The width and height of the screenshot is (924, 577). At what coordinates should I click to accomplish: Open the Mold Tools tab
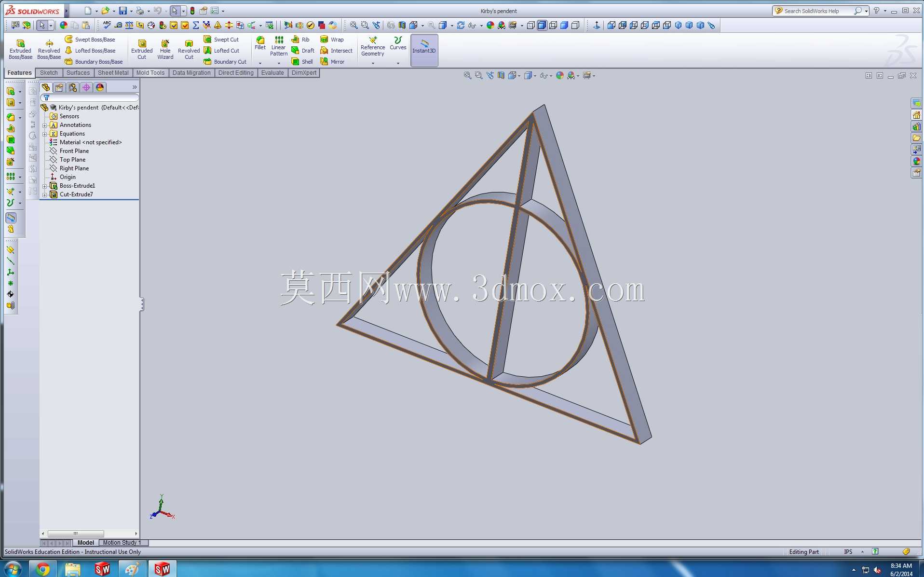150,73
